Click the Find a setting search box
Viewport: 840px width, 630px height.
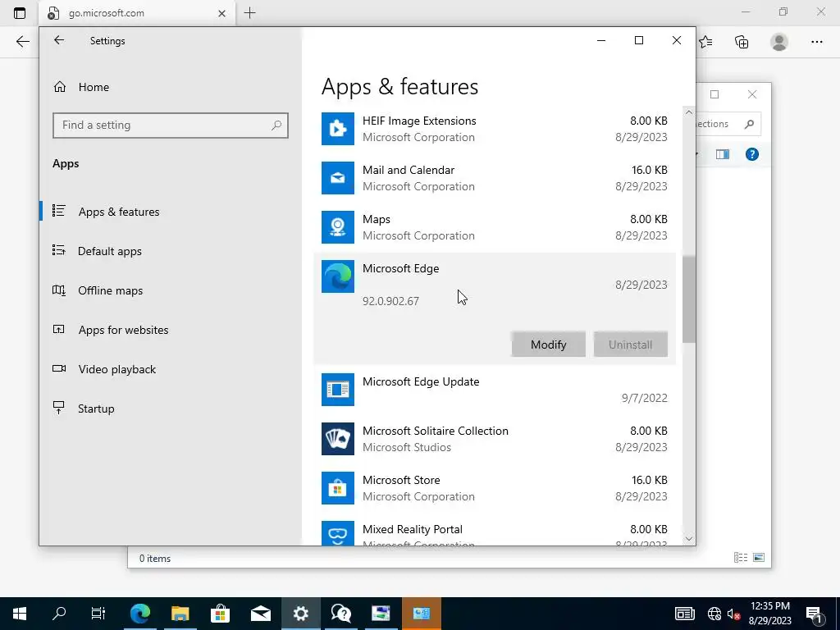coord(171,126)
